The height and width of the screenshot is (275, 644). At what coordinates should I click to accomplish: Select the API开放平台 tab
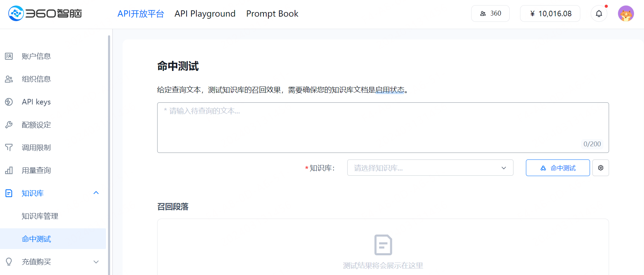141,13
